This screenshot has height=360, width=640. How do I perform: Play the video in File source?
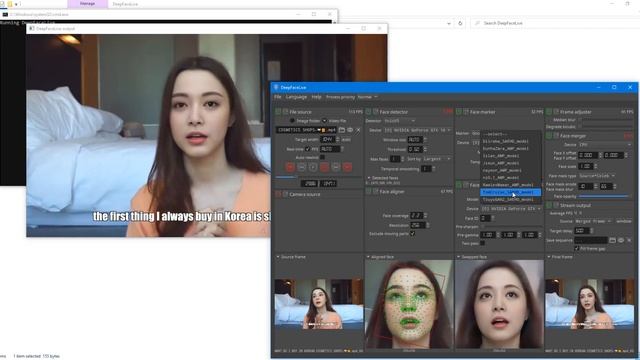tap(313, 167)
